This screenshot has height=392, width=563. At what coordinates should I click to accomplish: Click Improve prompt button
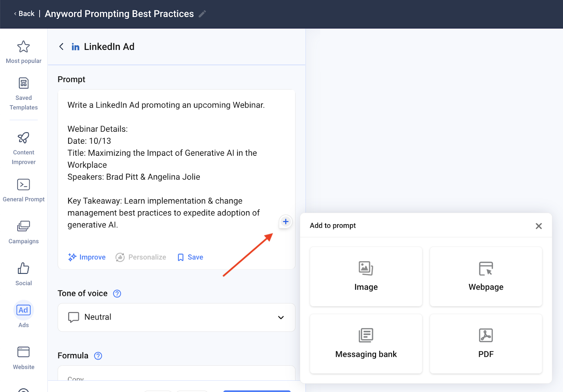(87, 257)
